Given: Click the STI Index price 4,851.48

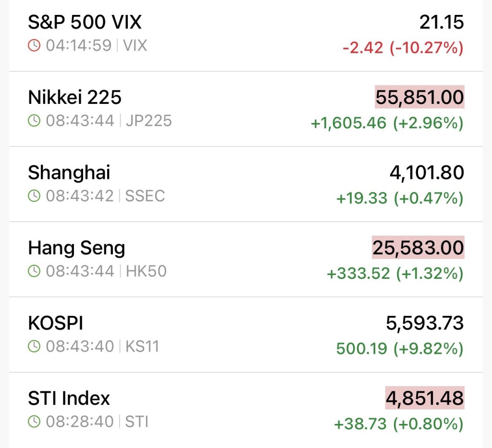Looking at the screenshot, I should [x=425, y=398].
